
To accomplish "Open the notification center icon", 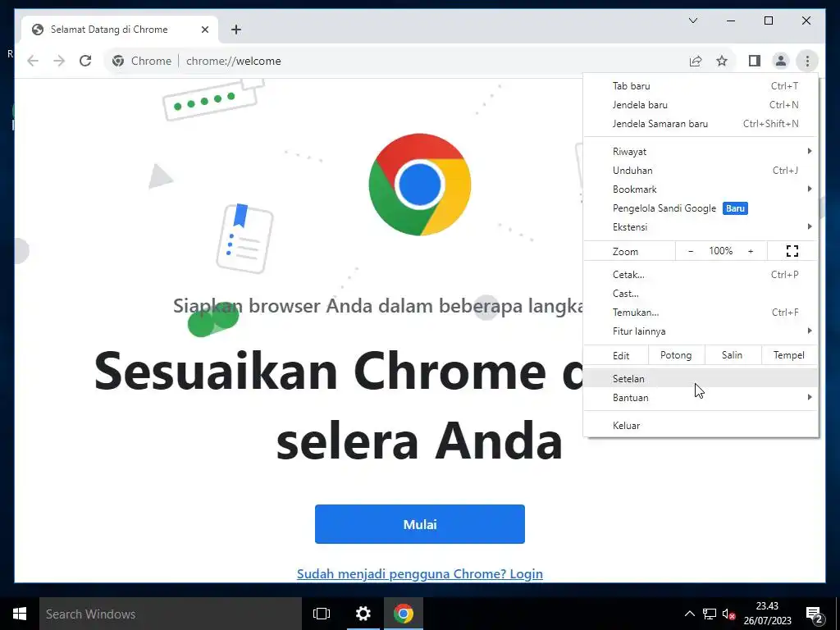I will (x=815, y=614).
